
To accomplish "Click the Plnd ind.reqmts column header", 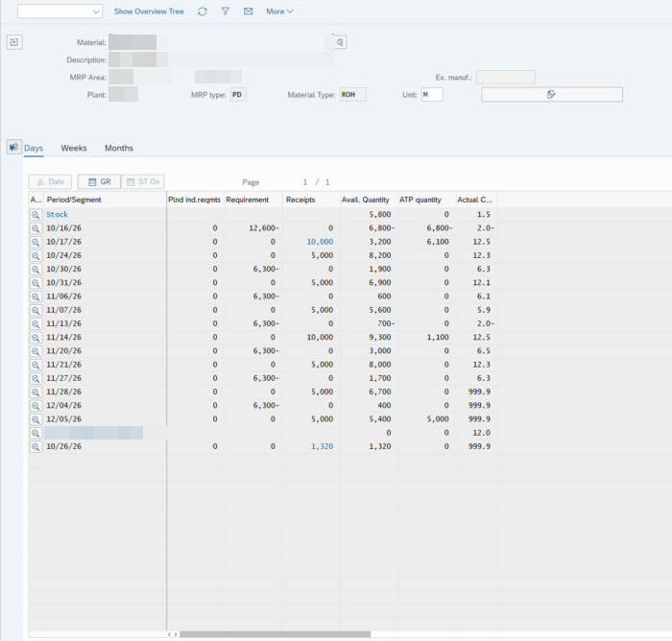I will (195, 200).
